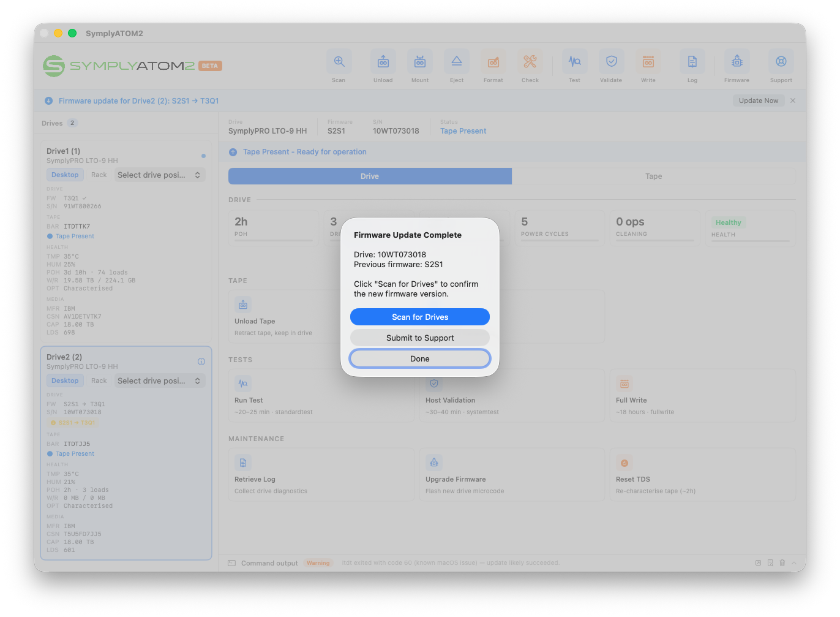
Task: Click the Mount toolbar icon
Action: pos(420,62)
